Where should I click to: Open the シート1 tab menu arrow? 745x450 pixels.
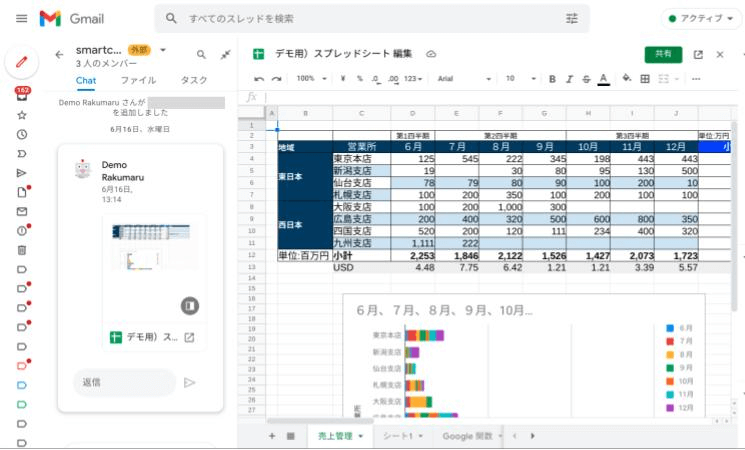pyautogui.click(x=421, y=436)
